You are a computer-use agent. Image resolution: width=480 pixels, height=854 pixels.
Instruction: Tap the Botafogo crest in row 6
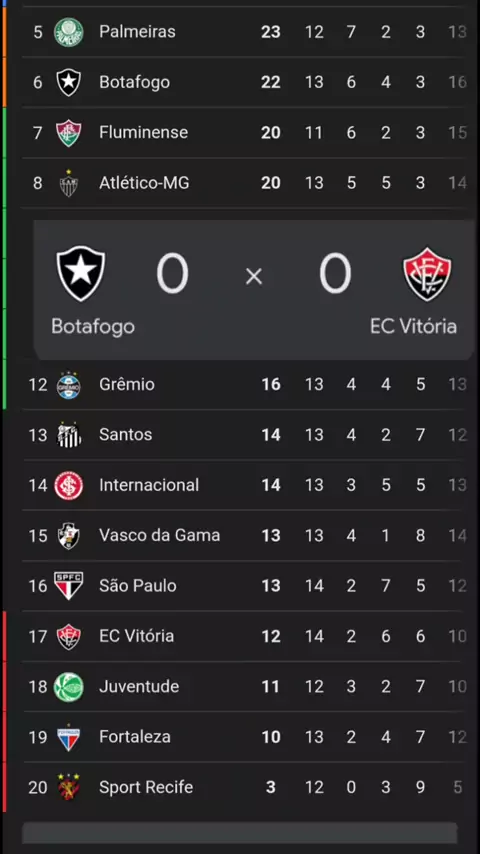tap(69, 82)
